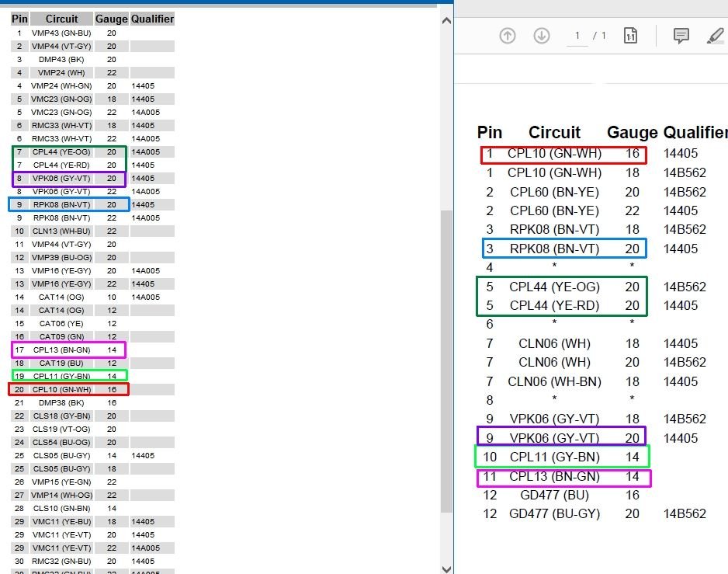
Task: Click the Qualifier header in left table
Action: [152, 19]
